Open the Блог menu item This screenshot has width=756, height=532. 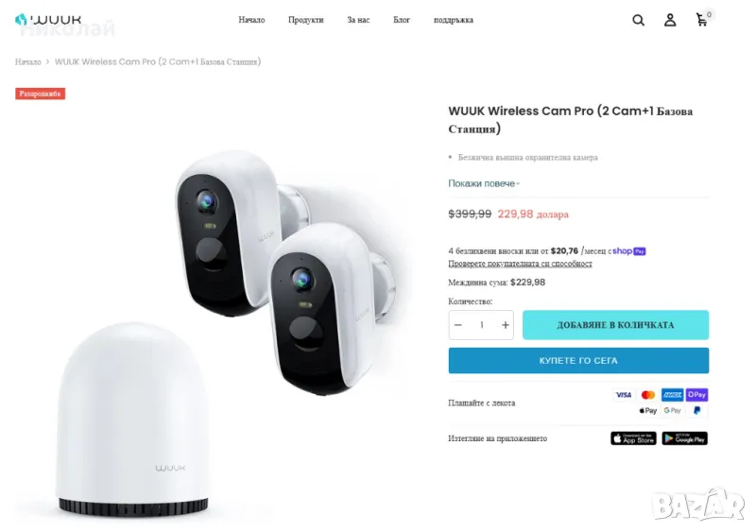(x=401, y=20)
